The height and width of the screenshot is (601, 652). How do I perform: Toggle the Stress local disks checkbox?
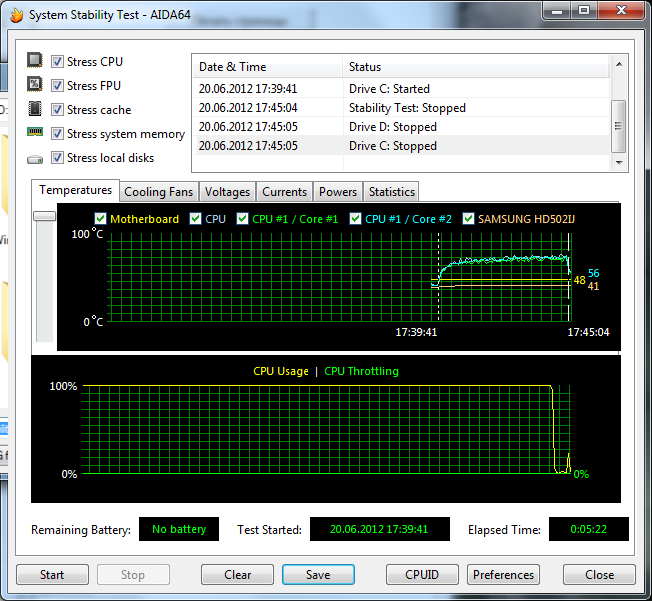(57, 158)
